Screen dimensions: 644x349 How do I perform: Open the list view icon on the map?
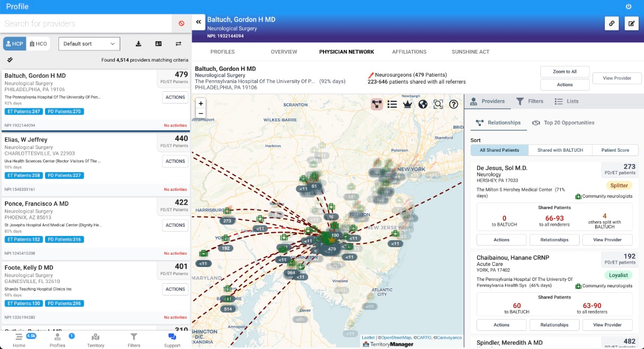392,104
